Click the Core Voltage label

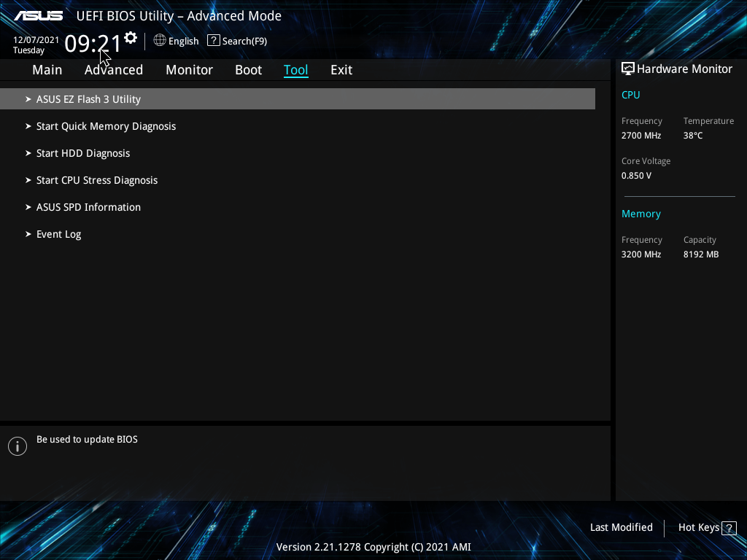click(646, 161)
